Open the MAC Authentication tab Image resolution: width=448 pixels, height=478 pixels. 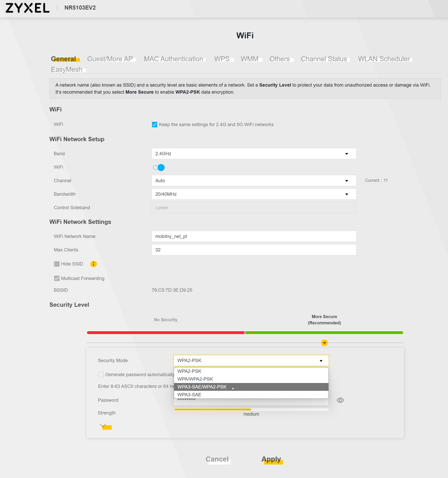click(173, 59)
